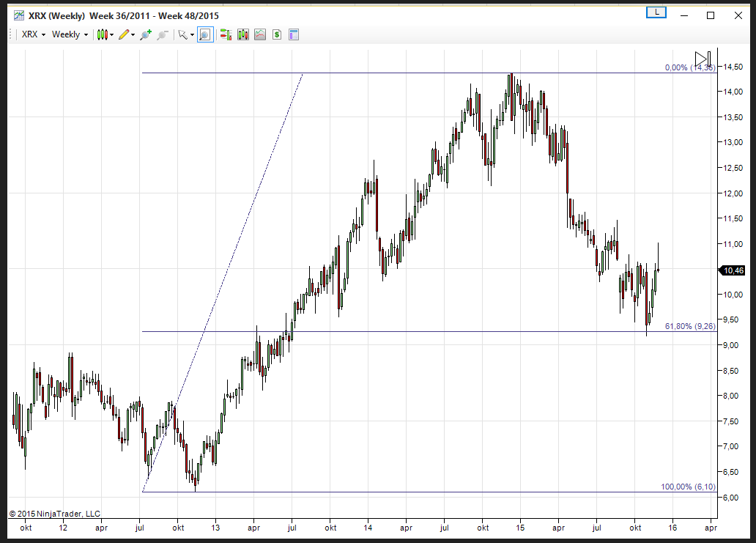Open the Strategies icon in toolbar

coord(260,34)
